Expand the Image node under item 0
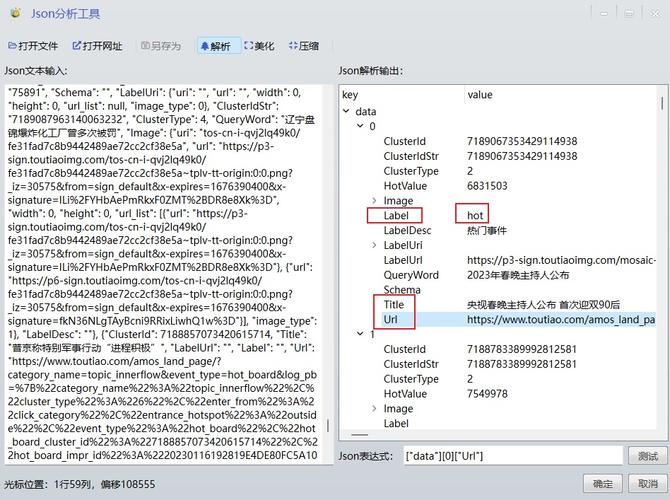 click(x=374, y=200)
